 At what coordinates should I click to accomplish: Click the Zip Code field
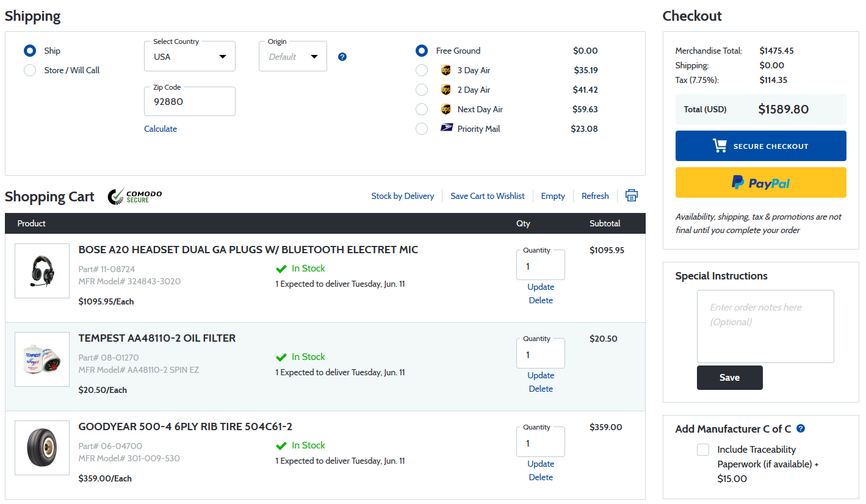coord(190,101)
